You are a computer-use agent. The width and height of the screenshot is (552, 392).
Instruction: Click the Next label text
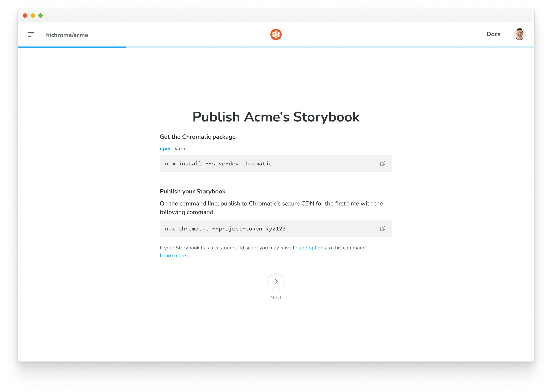[x=276, y=298]
